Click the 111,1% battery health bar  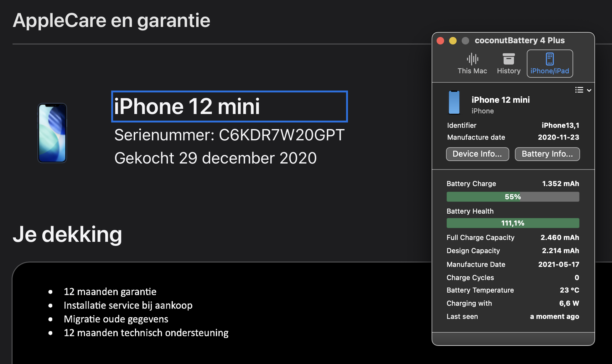pos(513,223)
